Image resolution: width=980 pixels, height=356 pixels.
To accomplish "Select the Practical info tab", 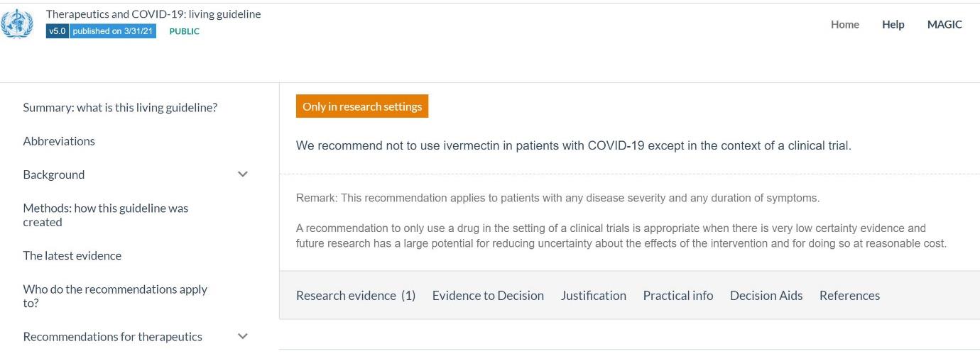I will click(677, 296).
